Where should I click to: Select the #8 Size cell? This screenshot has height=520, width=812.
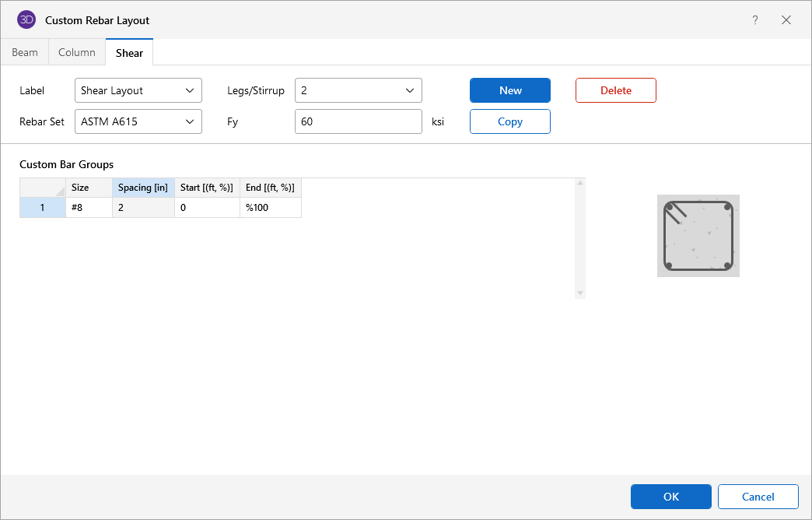click(x=89, y=208)
